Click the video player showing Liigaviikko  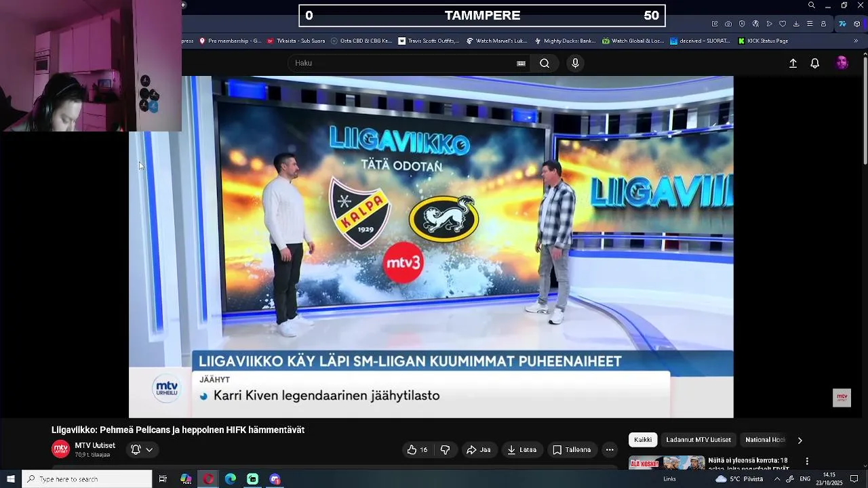click(431, 247)
